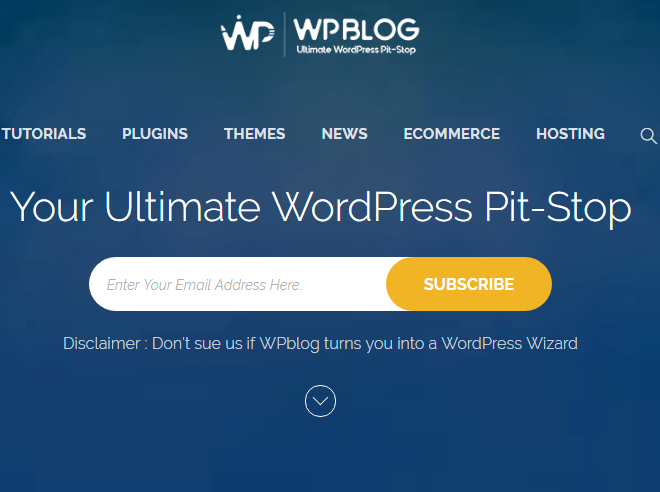Select Themes in the navigation bar
Screen dimensions: 660x492
pyautogui.click(x=255, y=134)
